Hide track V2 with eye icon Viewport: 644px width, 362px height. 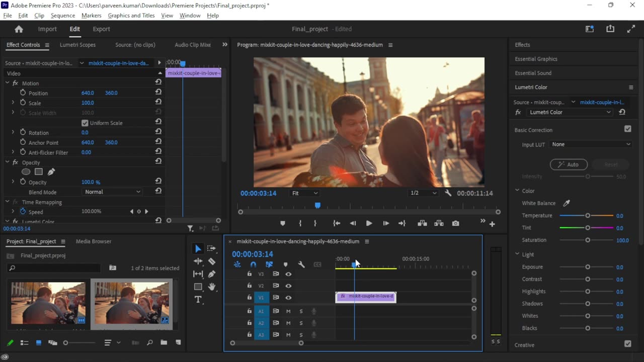point(288,286)
